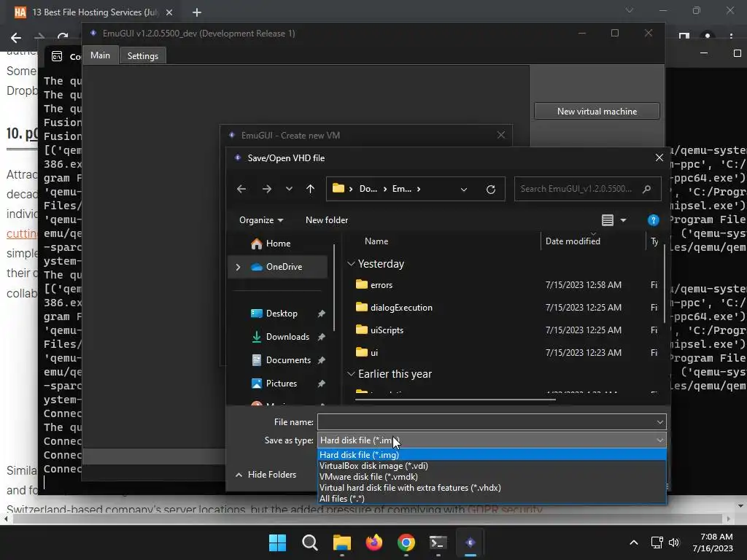Select OneDrive in the navigation pane
This screenshot has height=560, width=747.
click(279, 267)
